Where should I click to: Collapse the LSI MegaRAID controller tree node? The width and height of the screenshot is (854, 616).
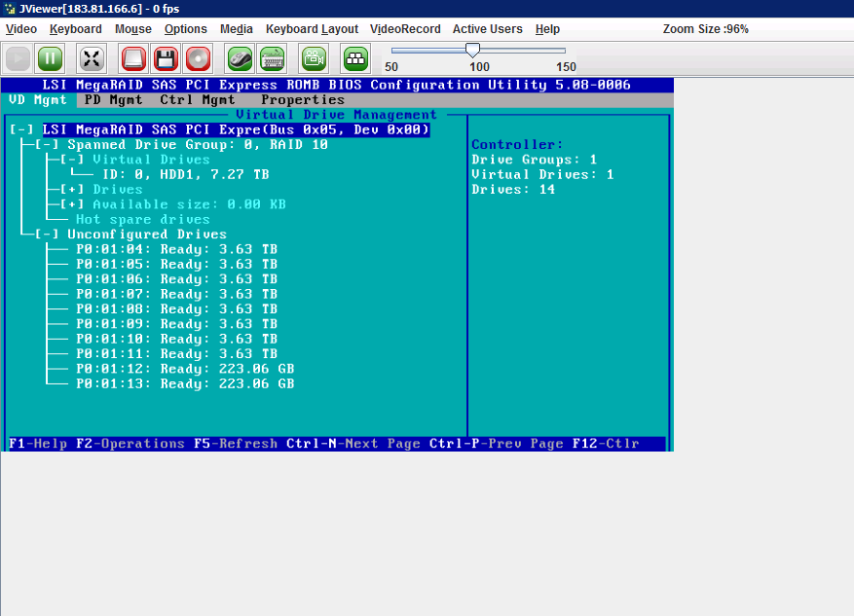click(x=21, y=129)
